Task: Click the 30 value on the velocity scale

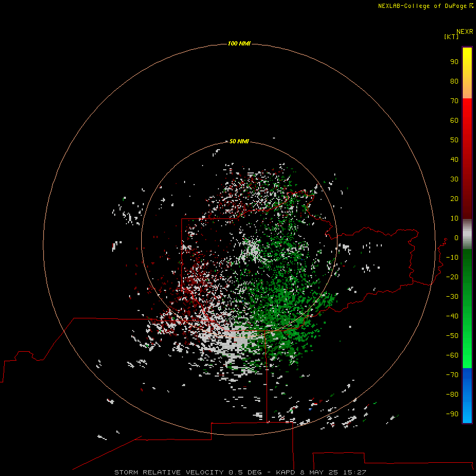Action: click(454, 179)
